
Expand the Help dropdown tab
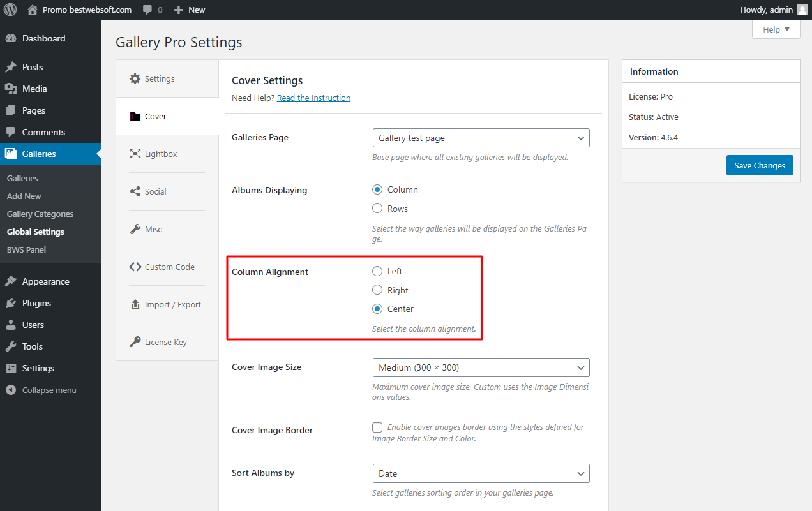[776, 29]
